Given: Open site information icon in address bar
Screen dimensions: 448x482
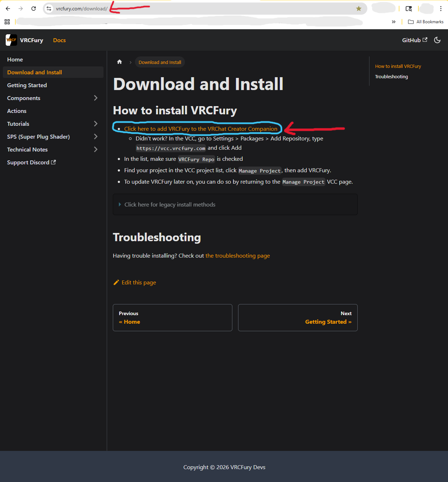Looking at the screenshot, I should (49, 9).
